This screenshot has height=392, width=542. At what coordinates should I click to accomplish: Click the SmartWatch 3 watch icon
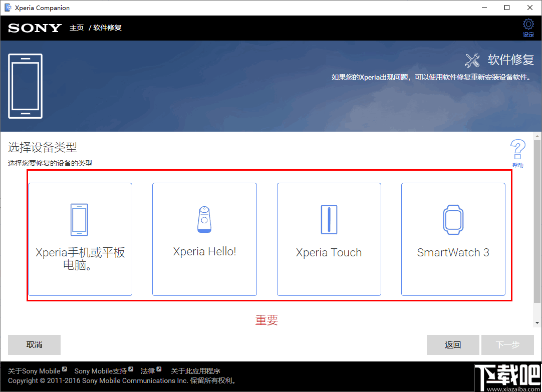click(453, 219)
